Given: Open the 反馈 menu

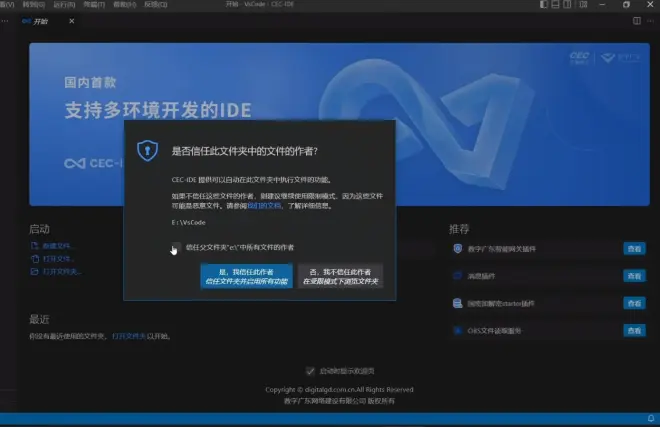Looking at the screenshot, I should click(156, 5).
